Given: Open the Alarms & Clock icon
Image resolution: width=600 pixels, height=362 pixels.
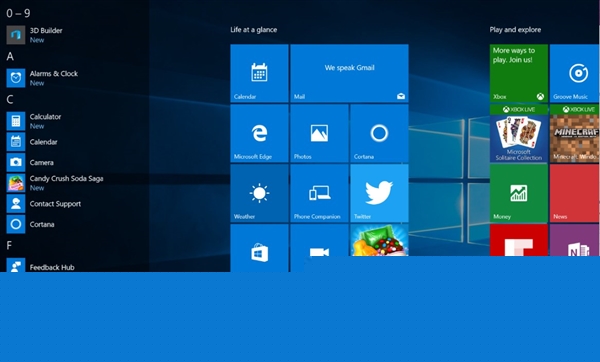Looking at the screenshot, I should (16, 78).
